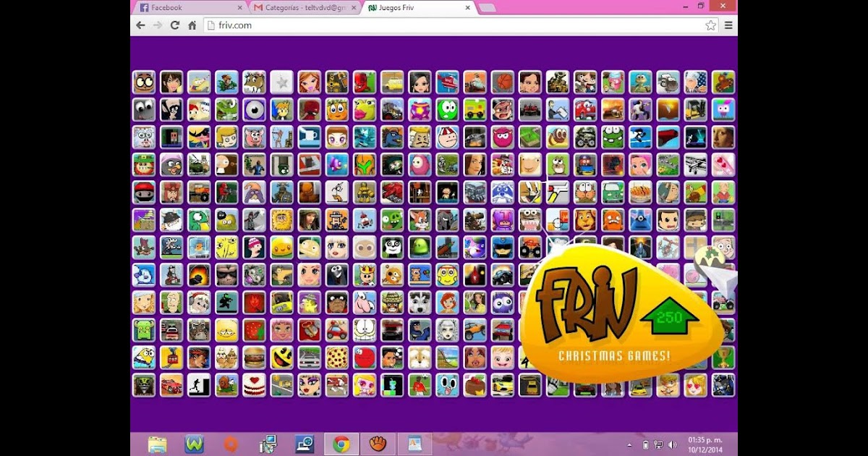The width and height of the screenshot is (868, 456).
Task: Open the pink pig face game
Action: coord(255,137)
